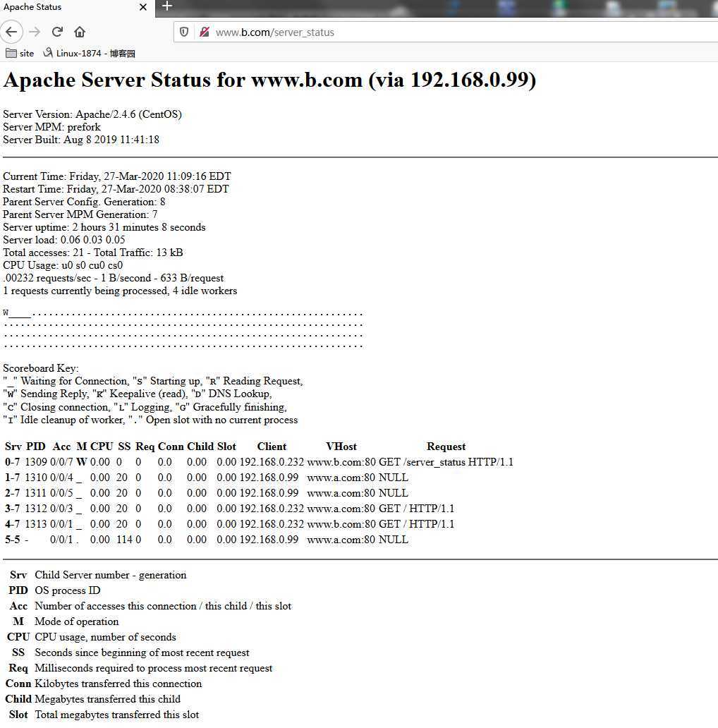Go back with the browser back arrow
Screen dimensions: 718x728
[x=11, y=32]
